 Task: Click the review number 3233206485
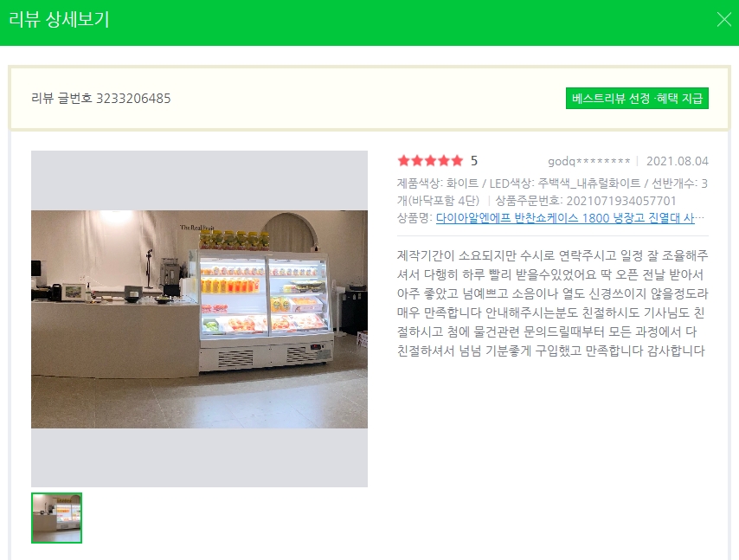[x=133, y=98]
